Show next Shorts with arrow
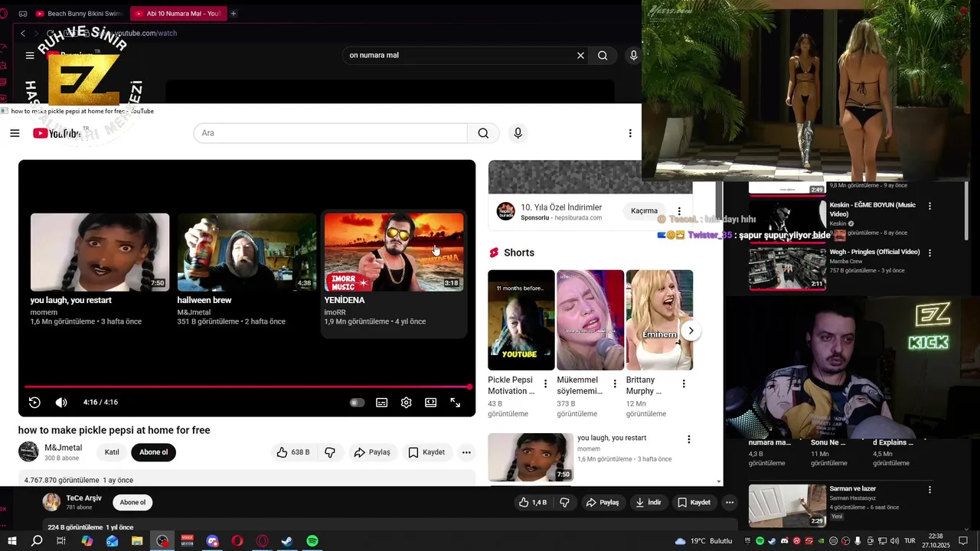980x551 pixels. pyautogui.click(x=691, y=331)
